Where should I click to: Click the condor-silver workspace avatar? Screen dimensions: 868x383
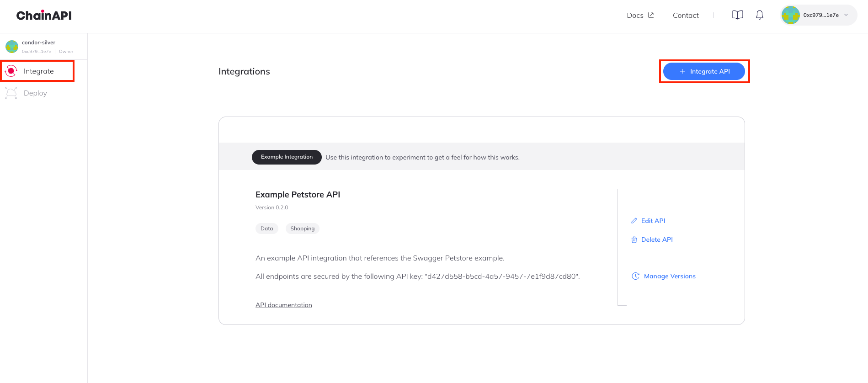coord(12,47)
